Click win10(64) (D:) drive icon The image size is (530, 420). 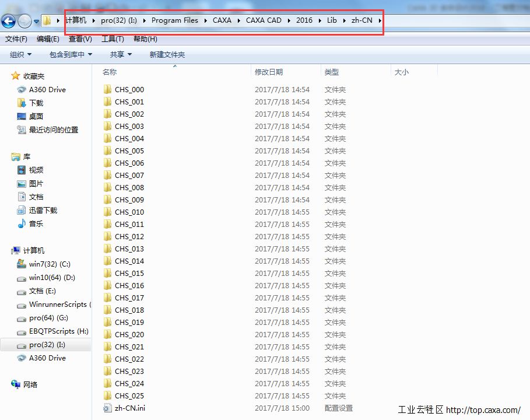click(x=22, y=278)
